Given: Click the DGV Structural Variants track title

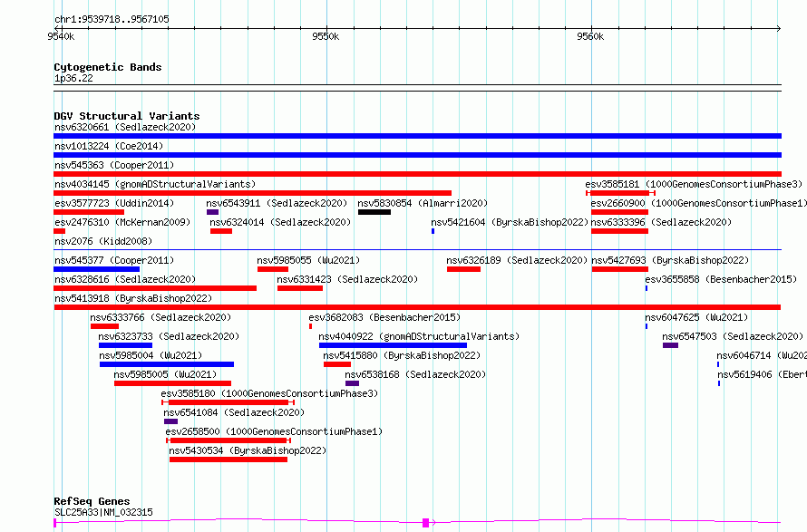Looking at the screenshot, I should [x=127, y=116].
